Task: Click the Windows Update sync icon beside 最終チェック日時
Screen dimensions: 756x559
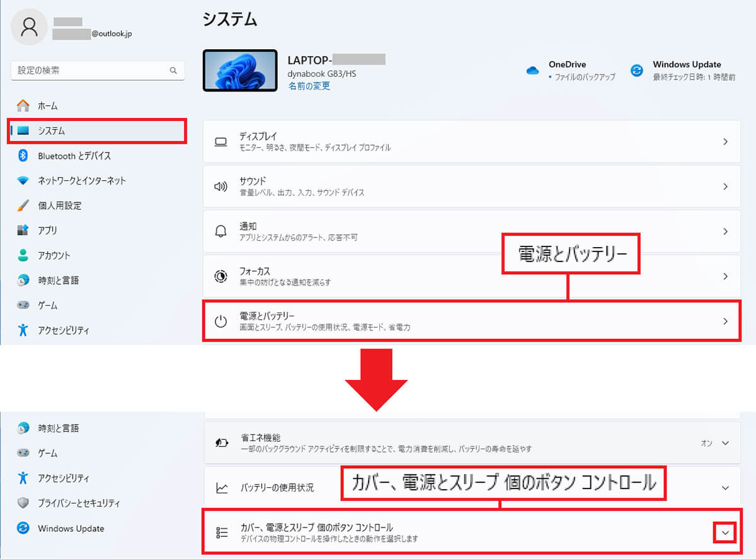Action: click(x=637, y=71)
